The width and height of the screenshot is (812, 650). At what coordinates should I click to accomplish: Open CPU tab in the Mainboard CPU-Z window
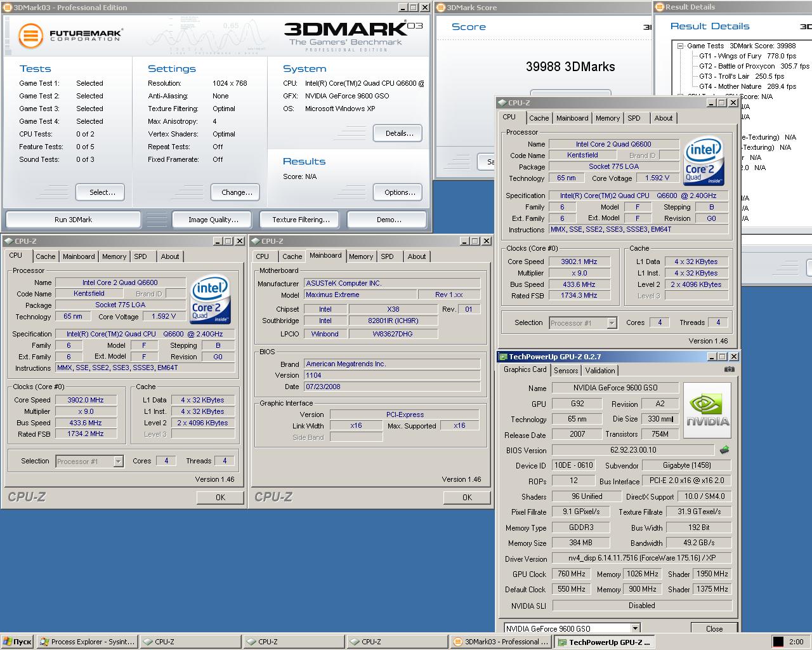(x=263, y=256)
